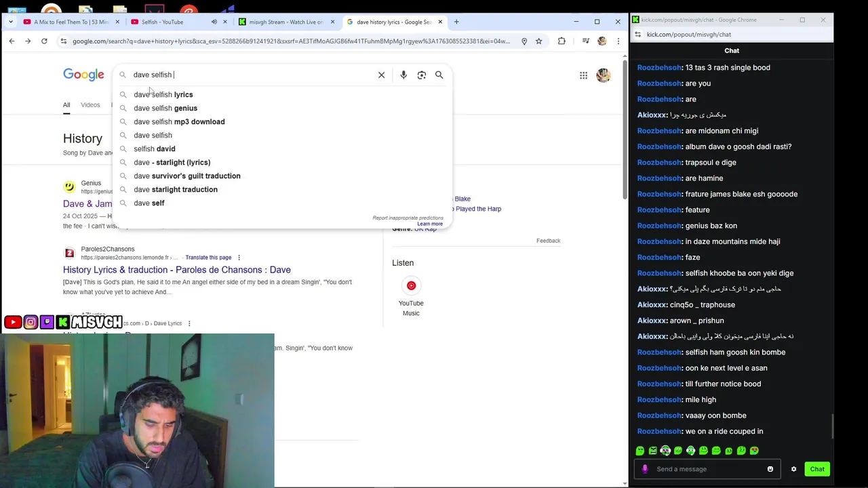The width and height of the screenshot is (868, 488).
Task: Open emoji picker in Kick chat input
Action: pos(770,469)
